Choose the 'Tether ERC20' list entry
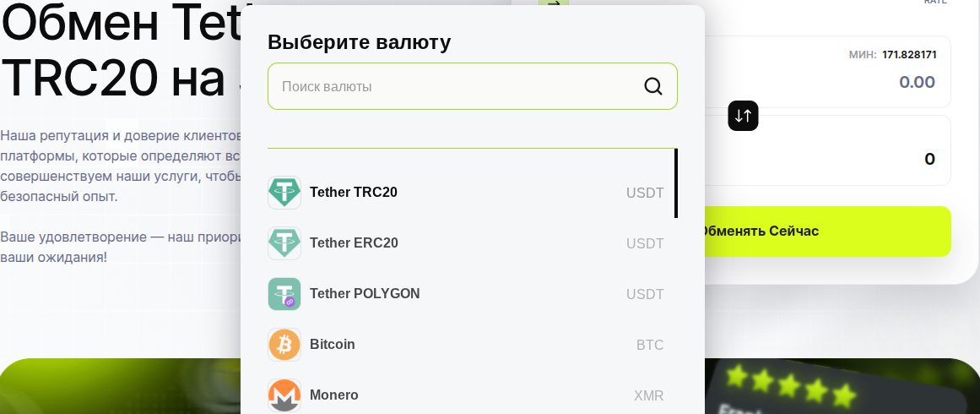 coord(354,243)
